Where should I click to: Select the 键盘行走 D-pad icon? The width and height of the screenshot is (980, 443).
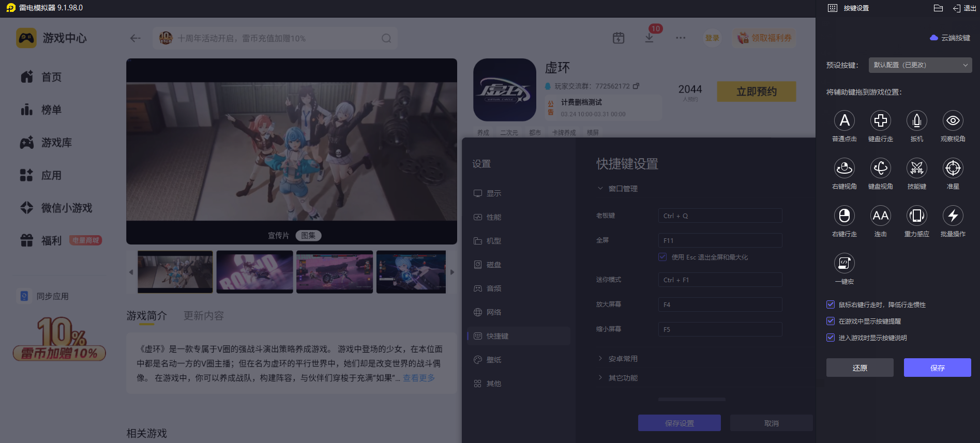coord(880,121)
